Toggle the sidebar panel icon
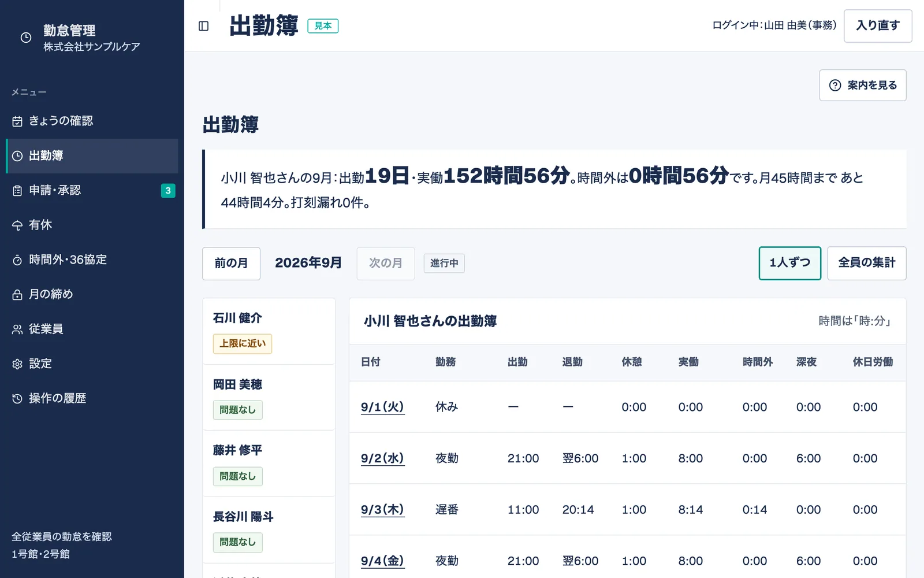This screenshot has height=578, width=924. click(203, 26)
